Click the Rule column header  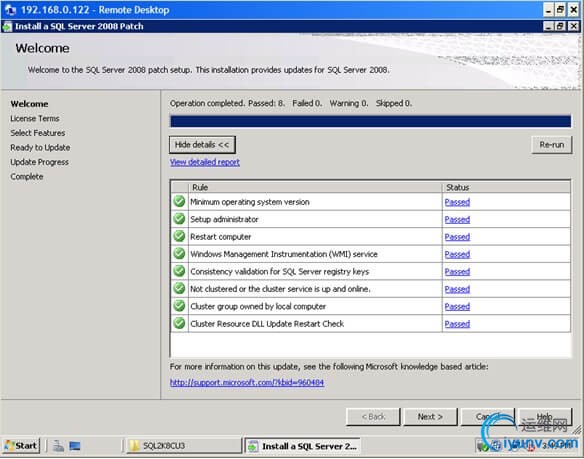point(315,187)
